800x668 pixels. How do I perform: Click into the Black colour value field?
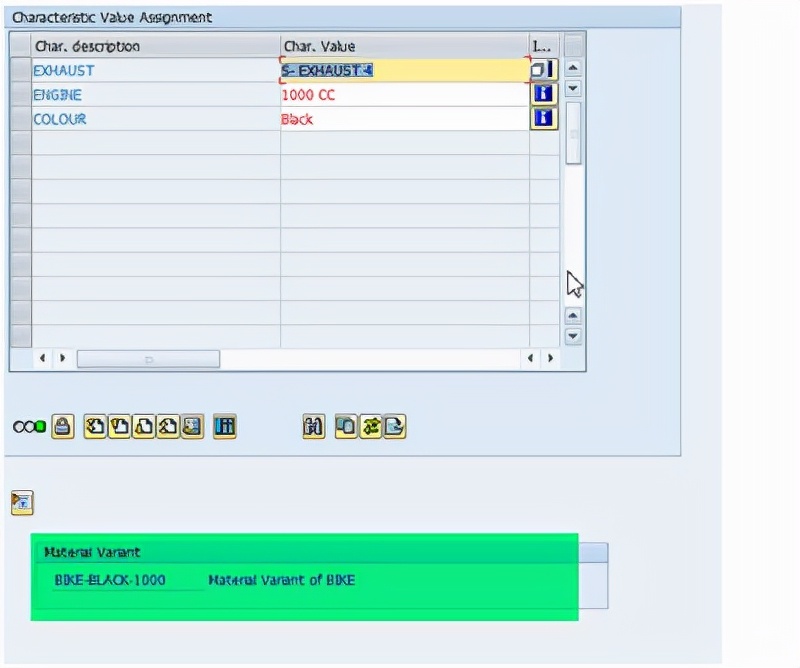pyautogui.click(x=350, y=120)
